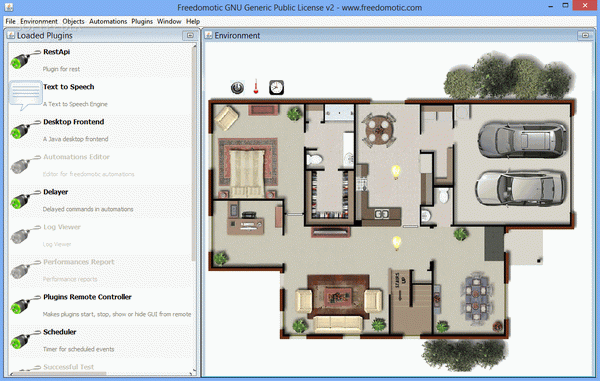Select the Scheduler plugin icon
The height and width of the screenshot is (381, 600).
25,340
